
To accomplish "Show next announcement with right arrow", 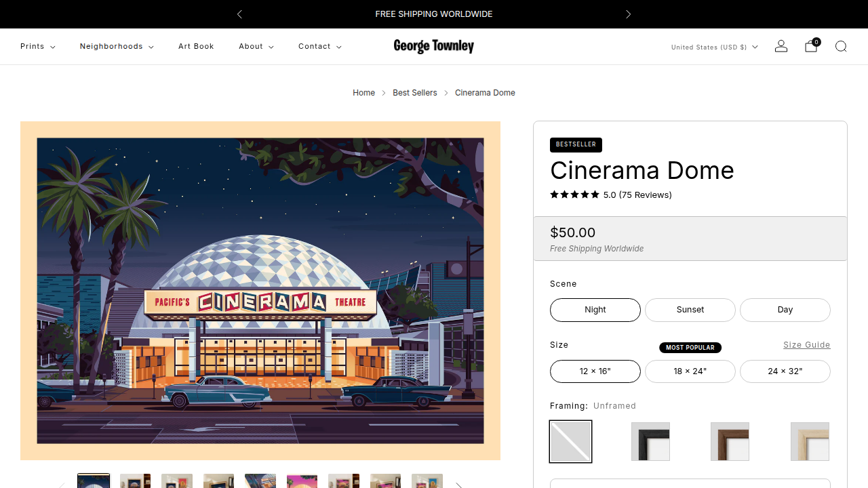I will click(x=628, y=14).
